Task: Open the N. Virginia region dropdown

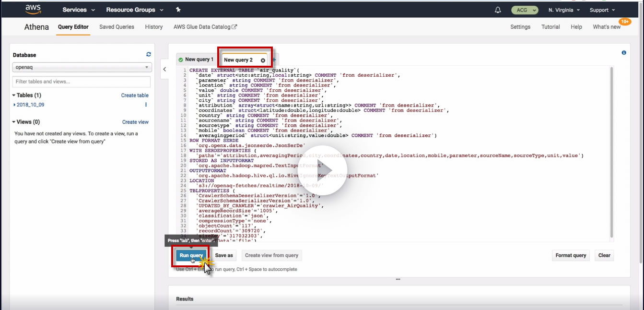Action: click(x=564, y=10)
